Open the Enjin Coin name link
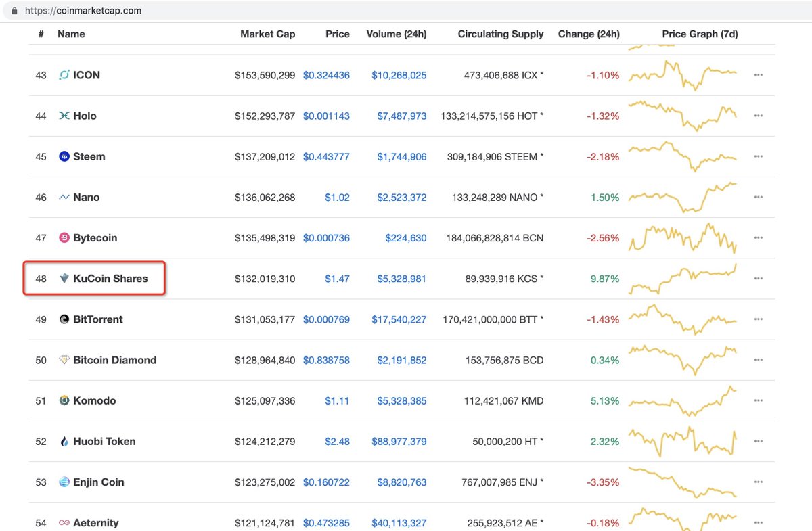 coord(99,482)
